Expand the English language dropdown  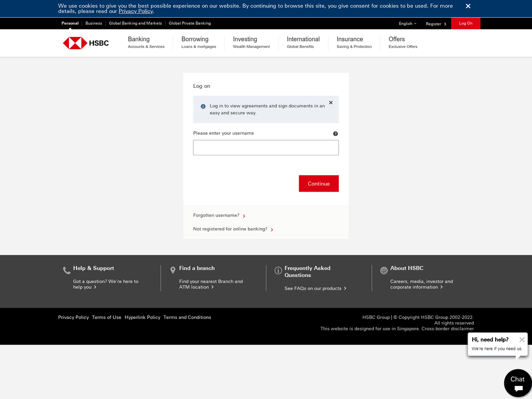coord(407,23)
